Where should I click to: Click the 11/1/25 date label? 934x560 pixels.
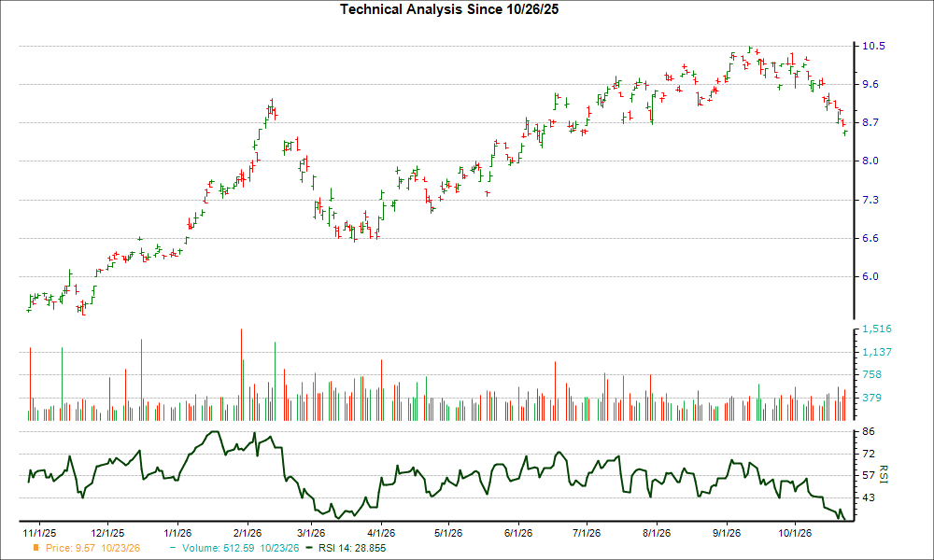pyautogui.click(x=39, y=533)
